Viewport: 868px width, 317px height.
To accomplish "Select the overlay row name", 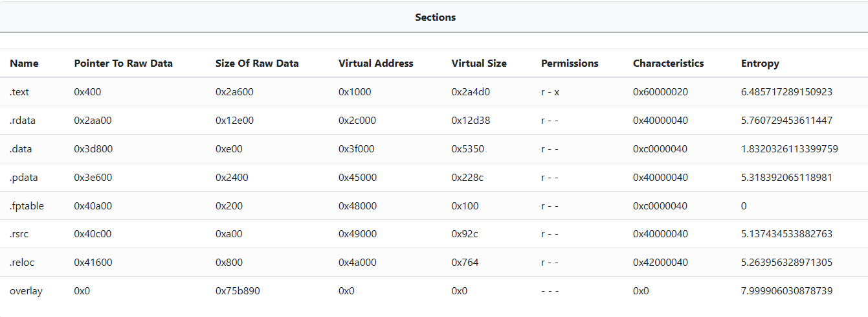I will [x=26, y=291].
